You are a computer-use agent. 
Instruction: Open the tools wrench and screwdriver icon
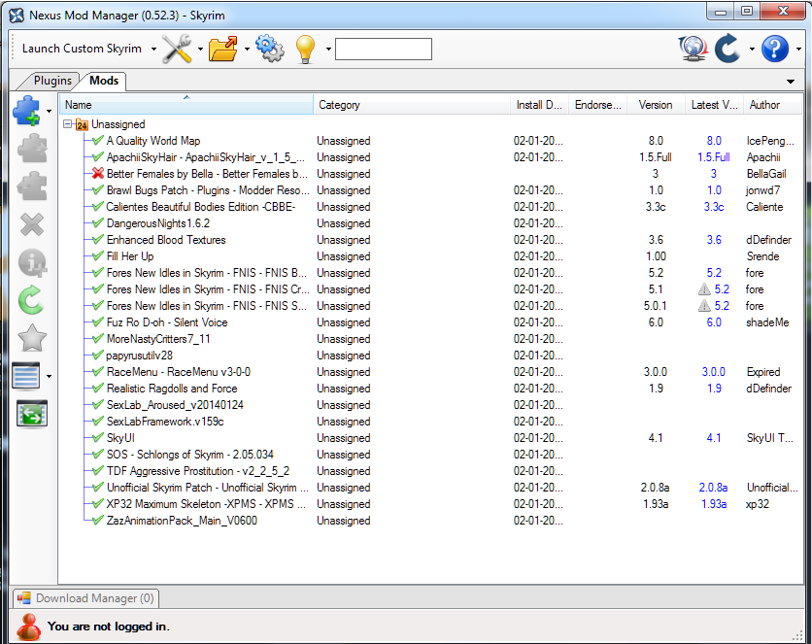(177, 49)
